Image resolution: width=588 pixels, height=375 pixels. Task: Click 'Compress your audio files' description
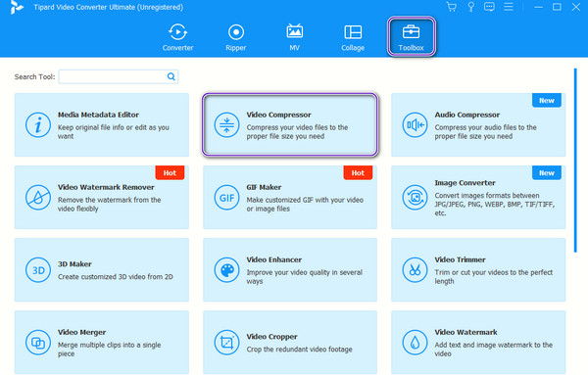485,132
